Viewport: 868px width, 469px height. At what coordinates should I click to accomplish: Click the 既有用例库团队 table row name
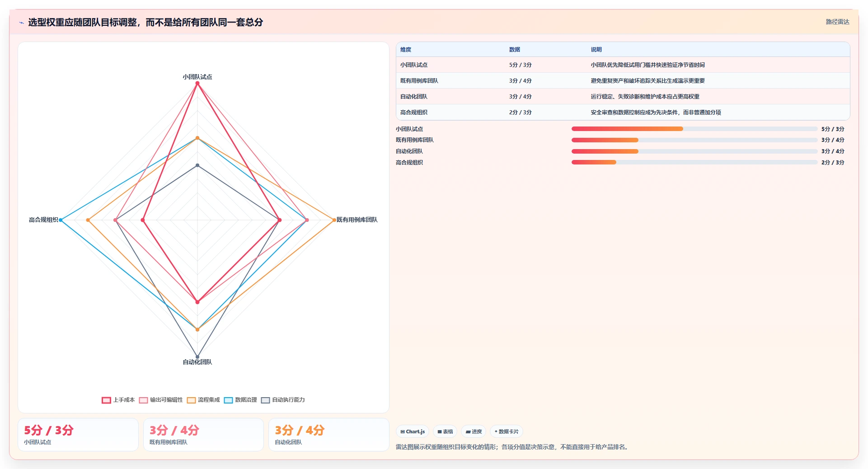point(419,81)
